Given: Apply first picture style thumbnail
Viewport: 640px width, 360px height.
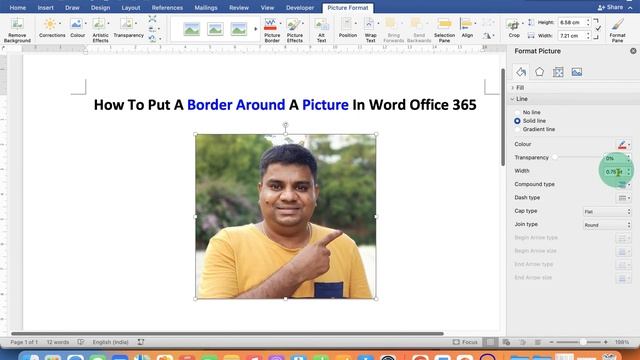Looking at the screenshot, I should coord(191,29).
